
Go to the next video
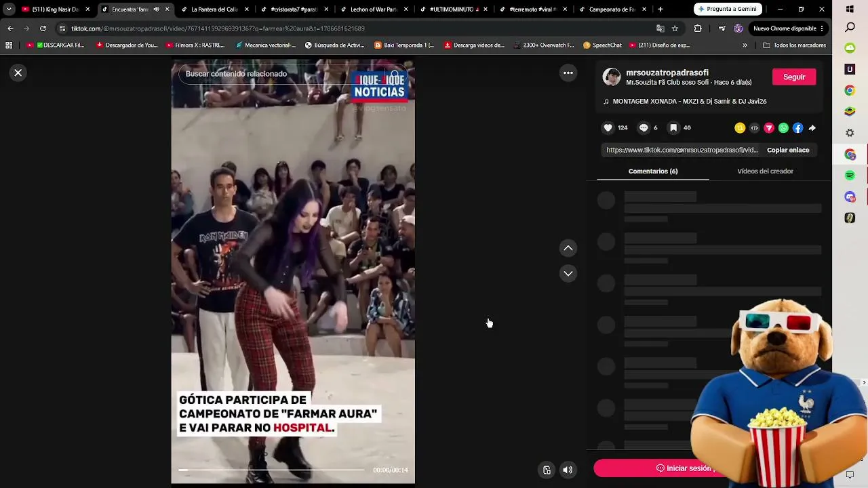tap(568, 273)
